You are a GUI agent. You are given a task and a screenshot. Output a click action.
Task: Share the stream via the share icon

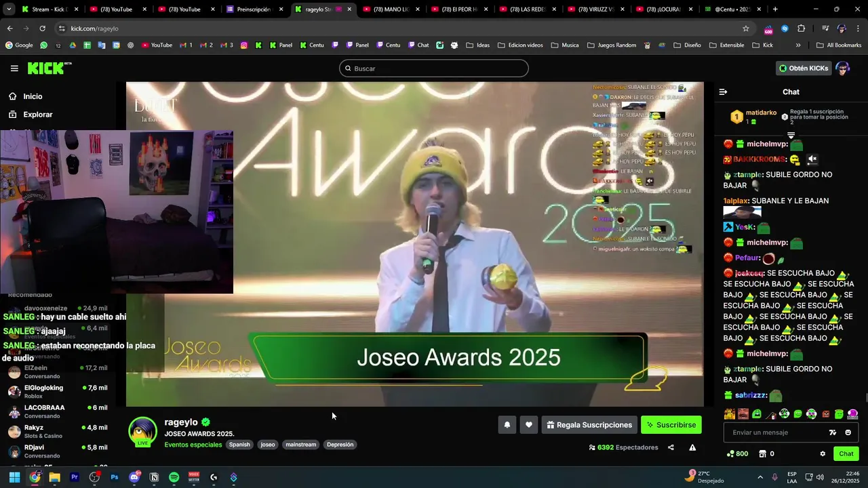pyautogui.click(x=671, y=447)
